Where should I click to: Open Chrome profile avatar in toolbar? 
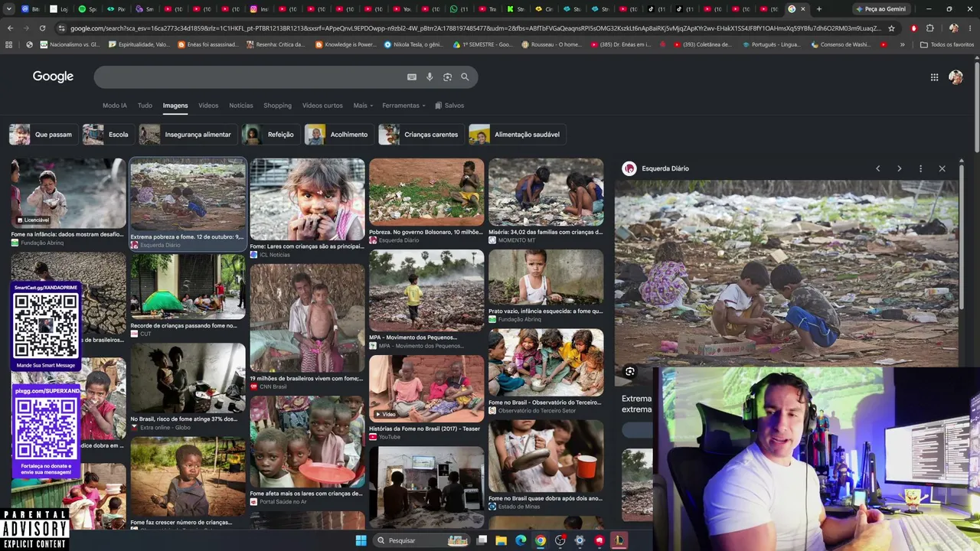tap(953, 28)
